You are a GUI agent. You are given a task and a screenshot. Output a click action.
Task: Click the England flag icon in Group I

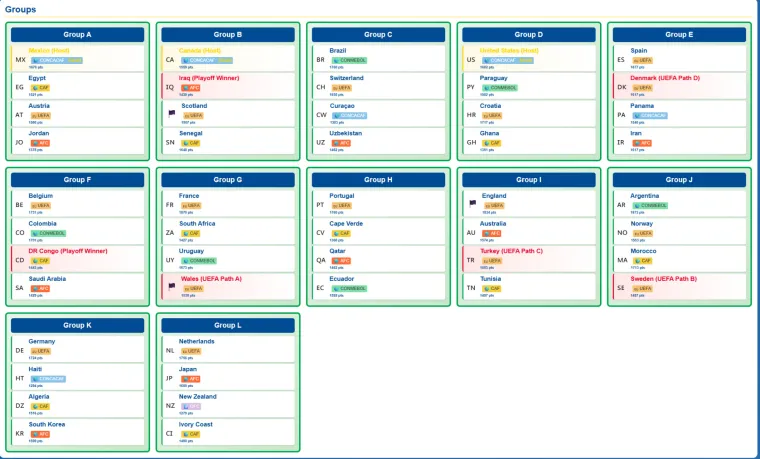click(x=471, y=202)
